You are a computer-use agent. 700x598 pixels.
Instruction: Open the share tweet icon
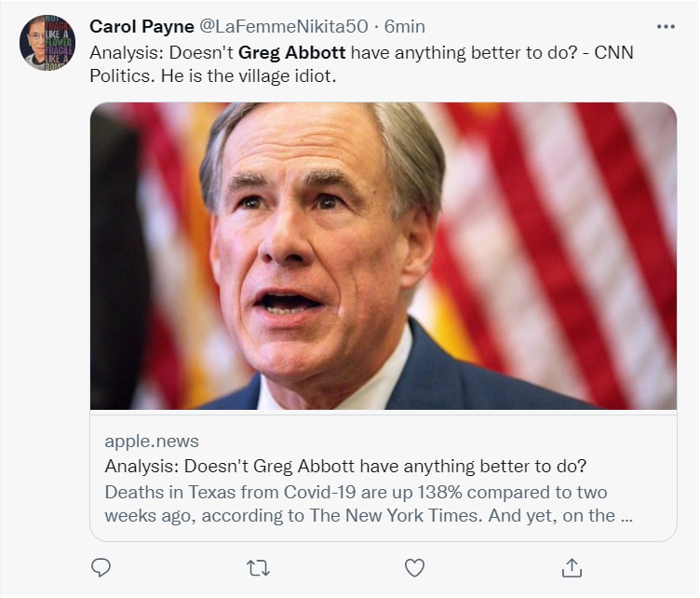[x=572, y=566]
